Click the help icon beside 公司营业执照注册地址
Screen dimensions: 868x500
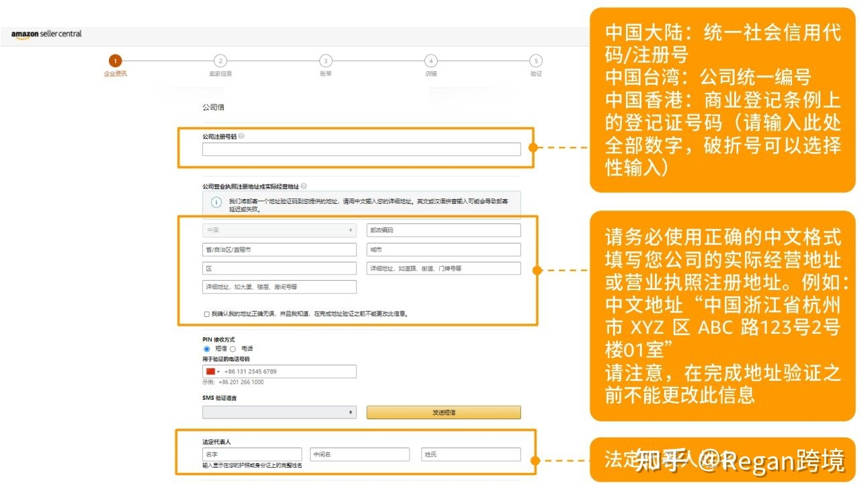point(305,185)
